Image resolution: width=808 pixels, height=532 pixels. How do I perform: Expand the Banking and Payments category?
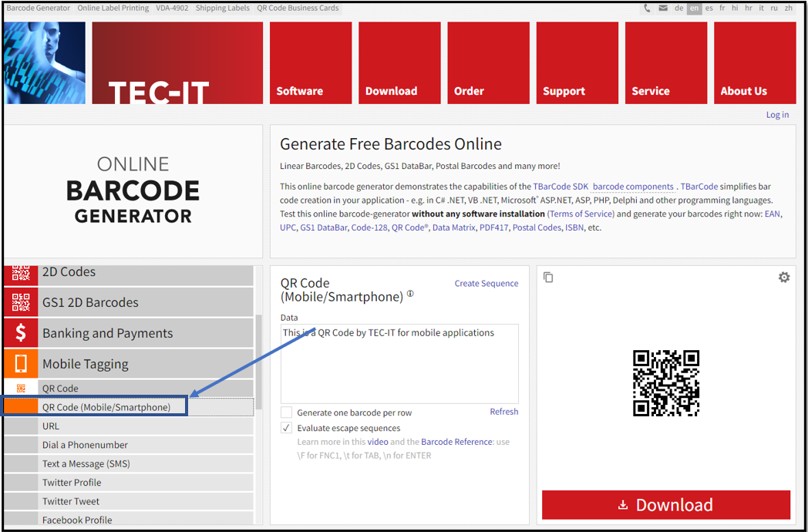129,333
